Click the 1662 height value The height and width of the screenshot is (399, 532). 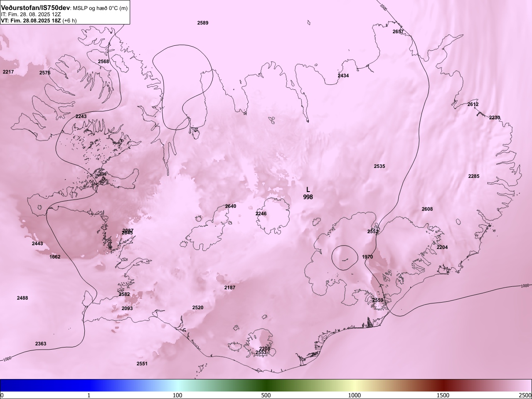(x=55, y=257)
